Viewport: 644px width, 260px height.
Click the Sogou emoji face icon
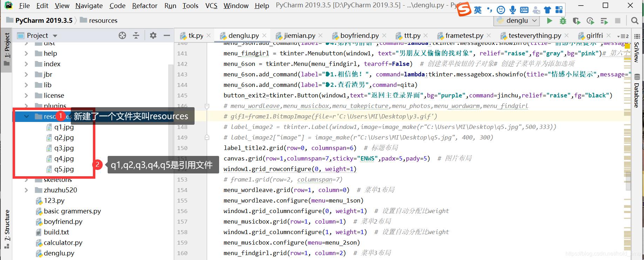tap(501, 10)
